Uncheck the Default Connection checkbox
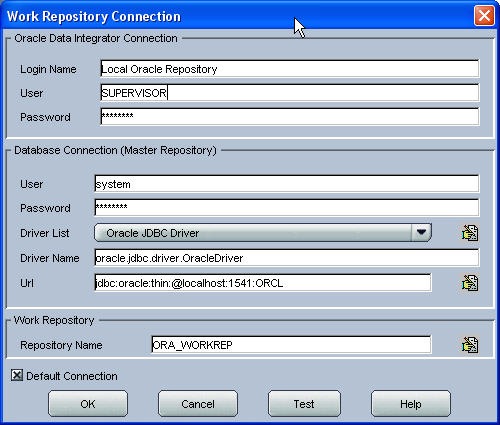Image resolution: width=500 pixels, height=425 pixels. point(17,375)
